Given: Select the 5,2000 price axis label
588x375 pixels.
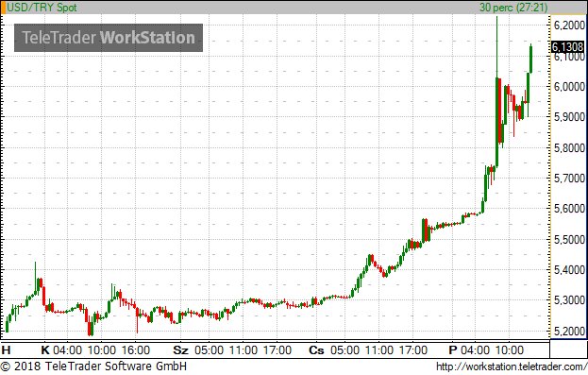Looking at the screenshot, I should point(569,332).
